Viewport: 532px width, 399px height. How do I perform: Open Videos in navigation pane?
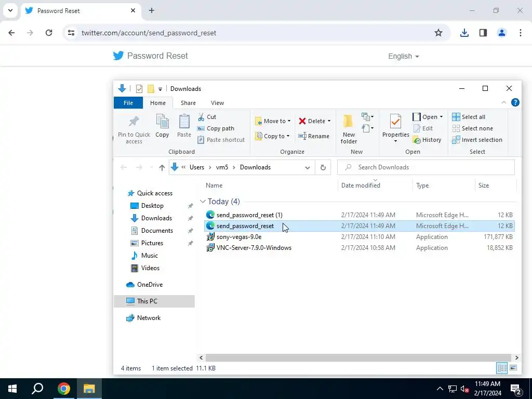pos(150,268)
